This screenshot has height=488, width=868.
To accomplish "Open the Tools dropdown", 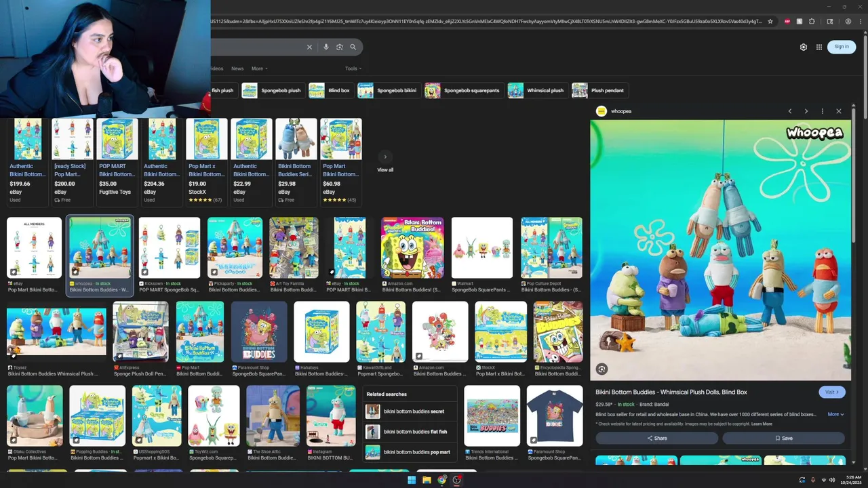I will point(353,68).
